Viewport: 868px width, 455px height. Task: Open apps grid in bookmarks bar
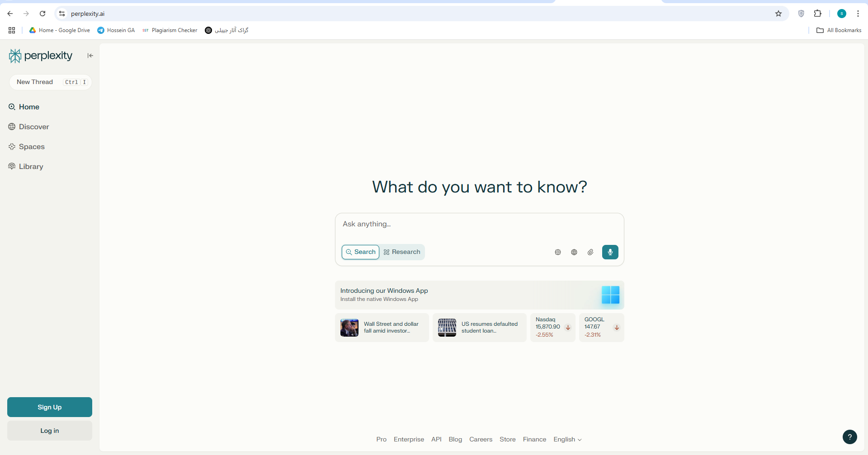(x=12, y=30)
